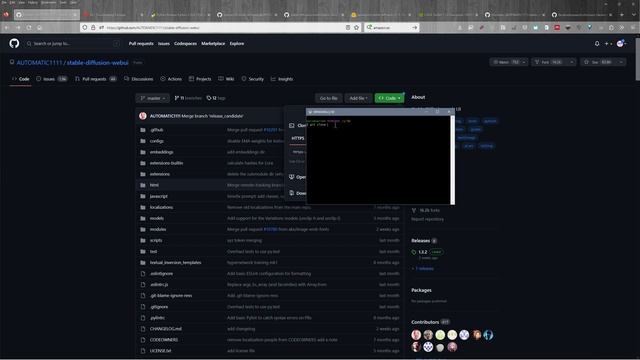
Task: Open Marketplace in top navigation
Action: (213, 43)
